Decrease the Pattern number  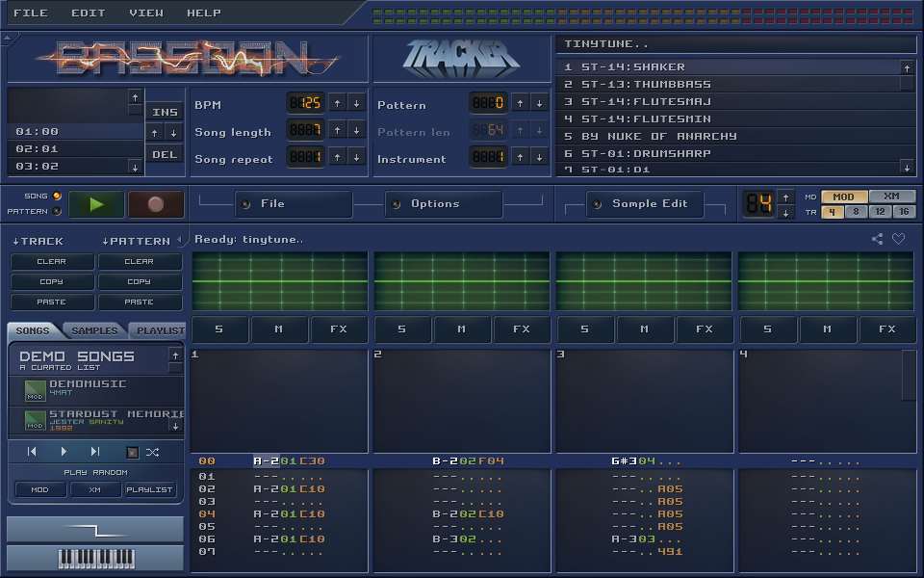click(x=539, y=103)
